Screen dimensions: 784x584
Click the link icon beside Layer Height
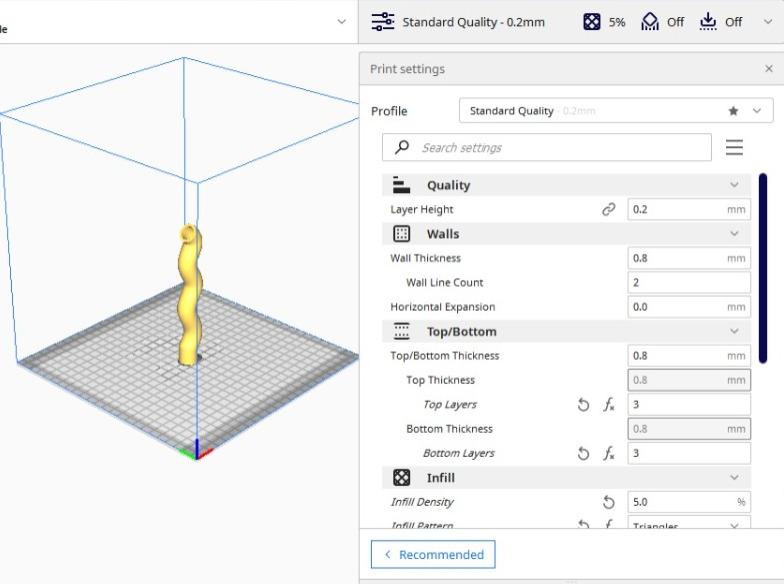pyautogui.click(x=608, y=210)
